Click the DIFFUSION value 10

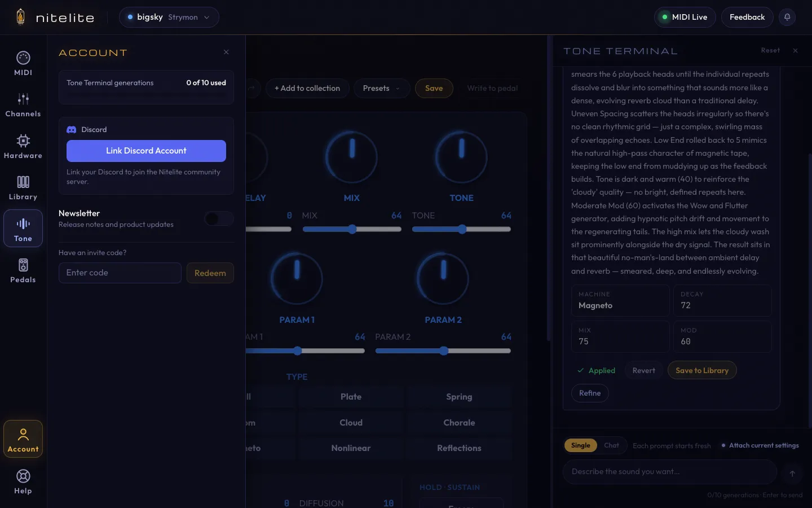pyautogui.click(x=389, y=503)
